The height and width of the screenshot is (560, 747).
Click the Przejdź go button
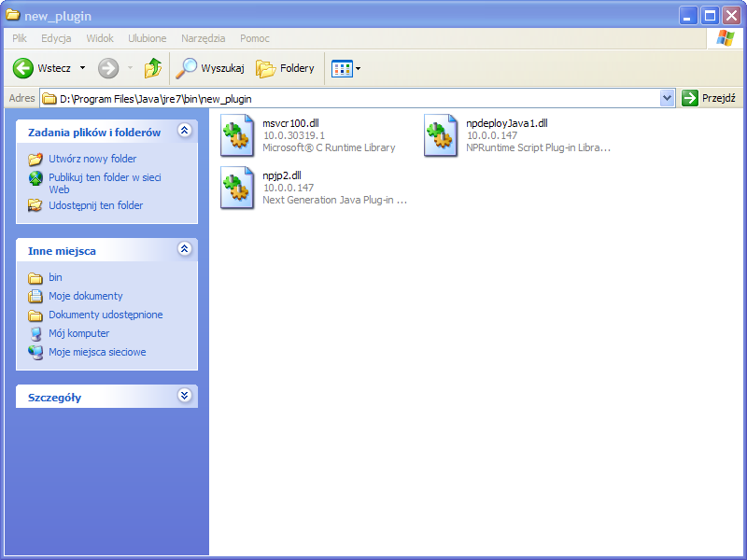[709, 98]
